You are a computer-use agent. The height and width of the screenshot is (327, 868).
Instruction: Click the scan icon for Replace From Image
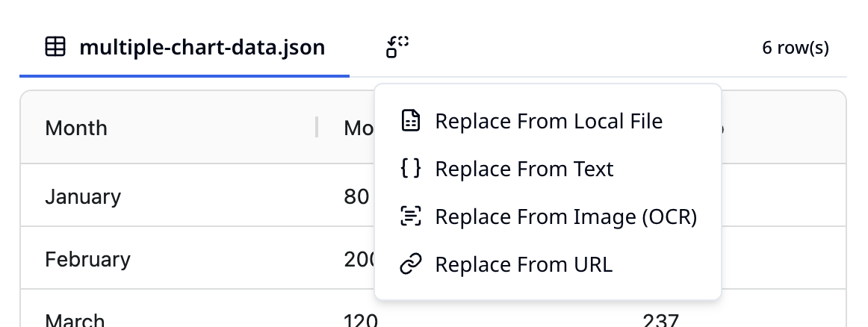tap(411, 217)
